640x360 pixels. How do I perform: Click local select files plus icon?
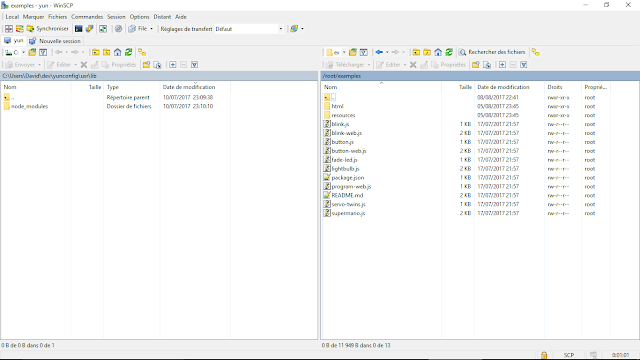173,65
